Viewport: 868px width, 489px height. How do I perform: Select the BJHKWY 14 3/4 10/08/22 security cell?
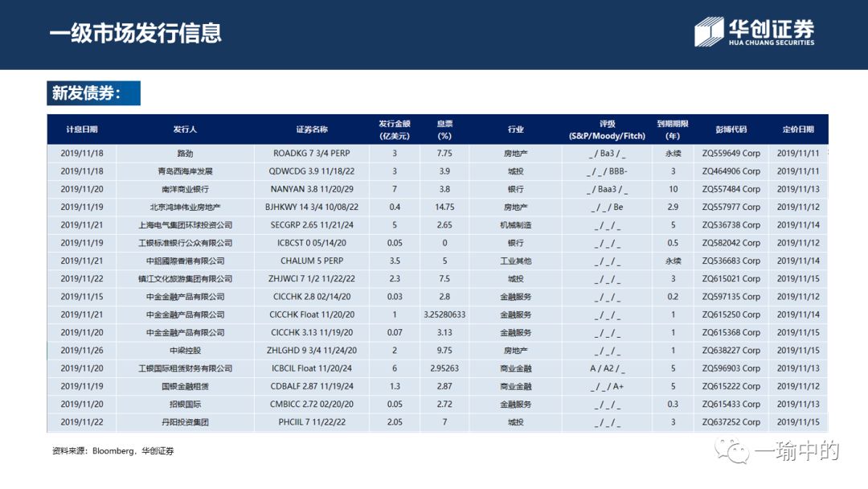click(x=312, y=208)
